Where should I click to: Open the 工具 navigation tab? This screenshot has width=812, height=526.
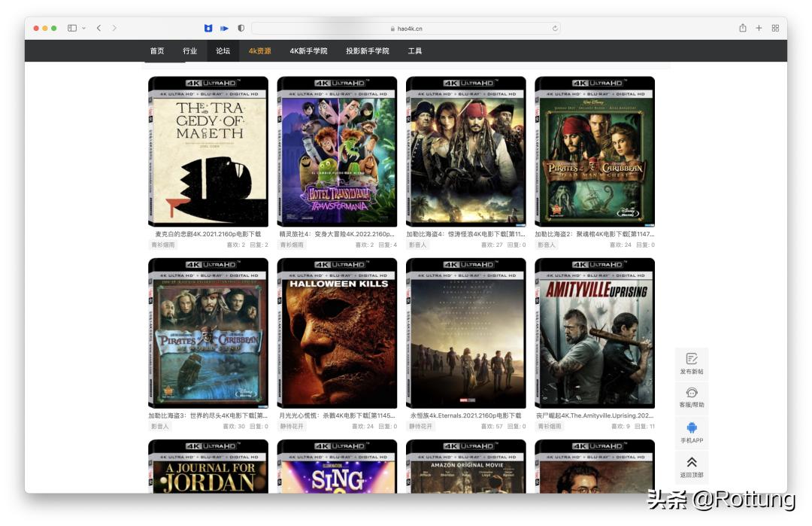tap(415, 50)
